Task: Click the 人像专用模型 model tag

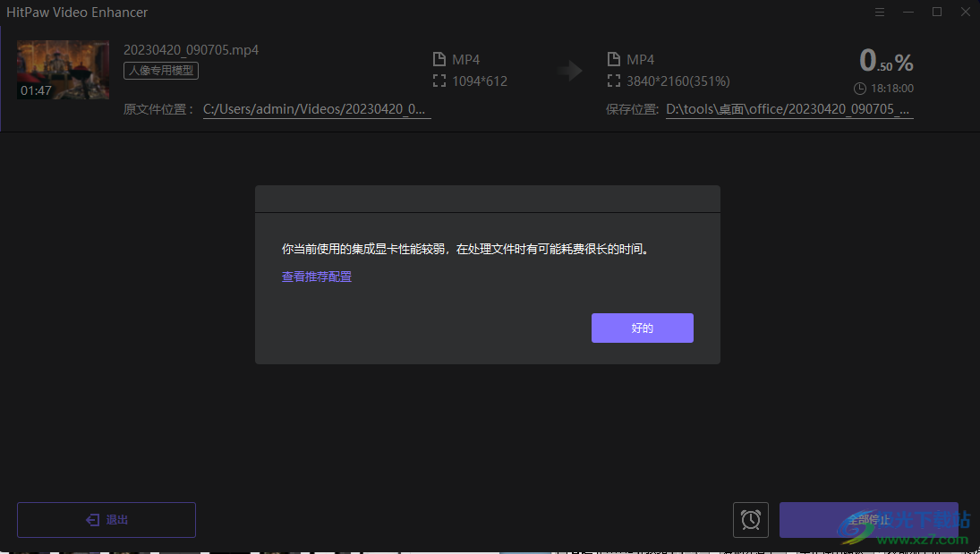Action: tap(161, 71)
